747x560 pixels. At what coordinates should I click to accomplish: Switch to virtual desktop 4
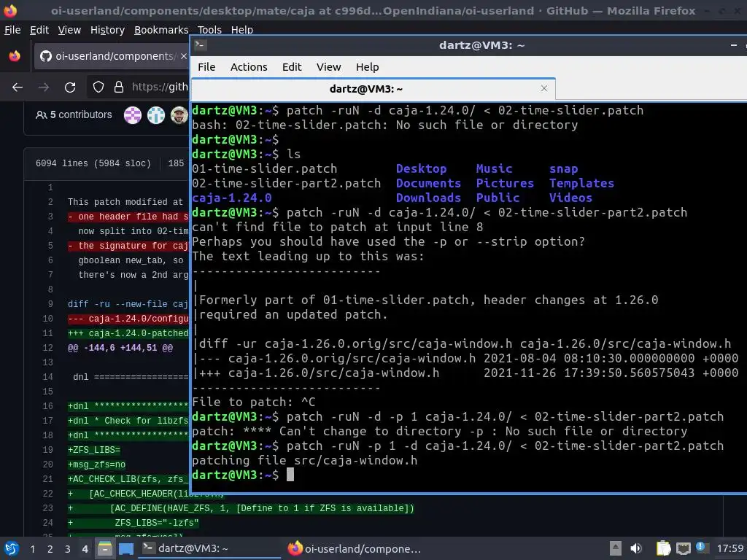click(x=85, y=549)
